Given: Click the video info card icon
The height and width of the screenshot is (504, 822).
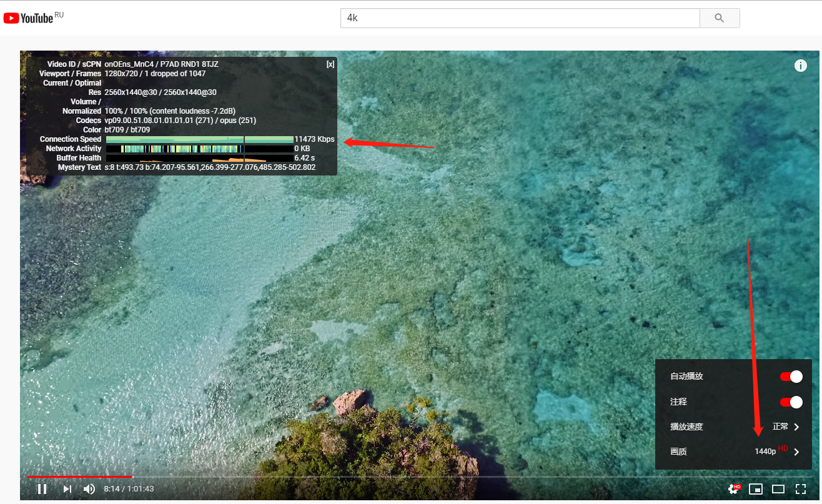Looking at the screenshot, I should pos(800,66).
